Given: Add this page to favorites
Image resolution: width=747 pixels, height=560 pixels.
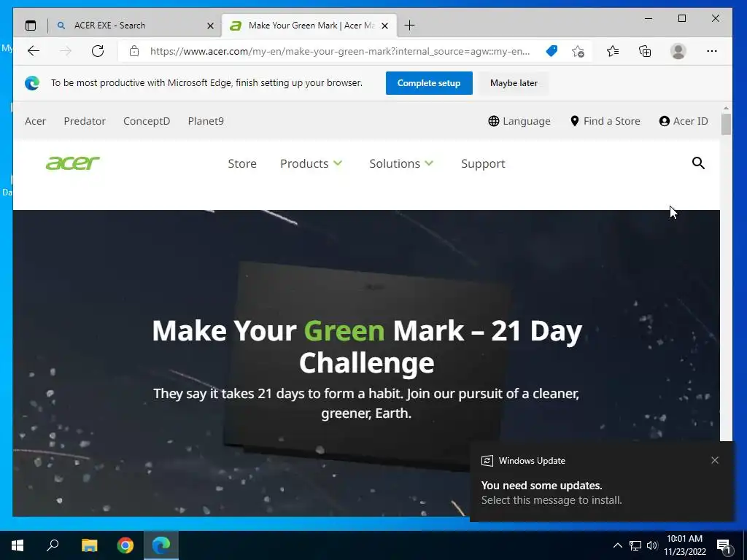Looking at the screenshot, I should pos(578,51).
